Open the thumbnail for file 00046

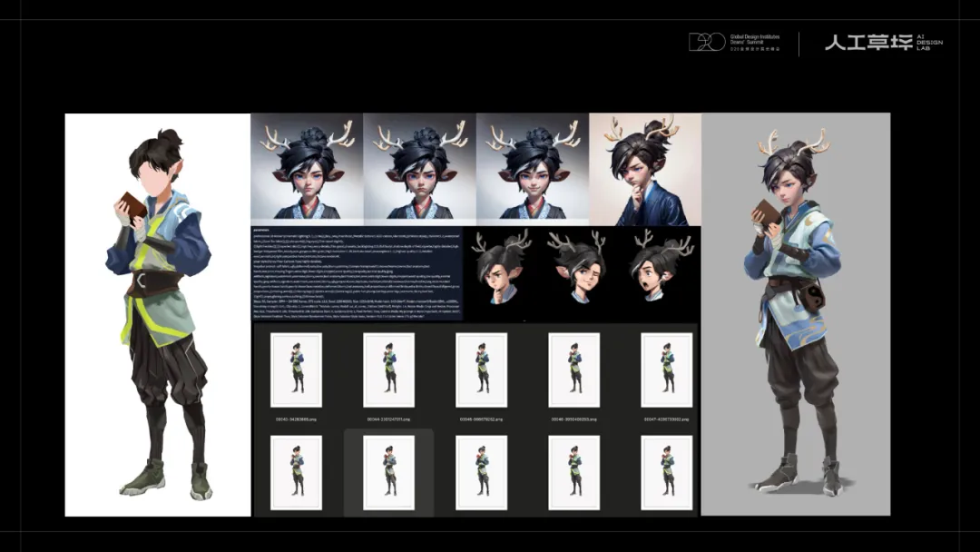(573, 370)
